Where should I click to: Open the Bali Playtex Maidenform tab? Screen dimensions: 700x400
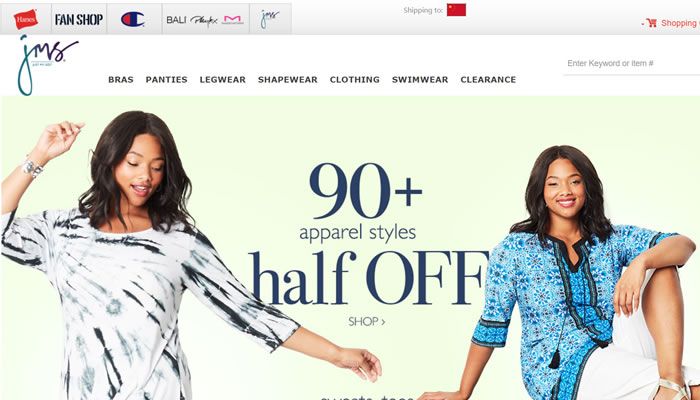tap(205, 19)
